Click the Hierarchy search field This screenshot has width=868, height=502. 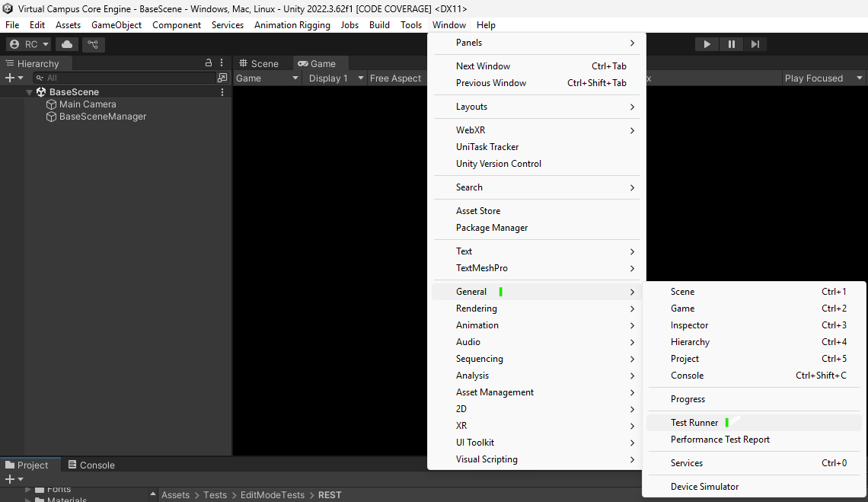coord(126,78)
